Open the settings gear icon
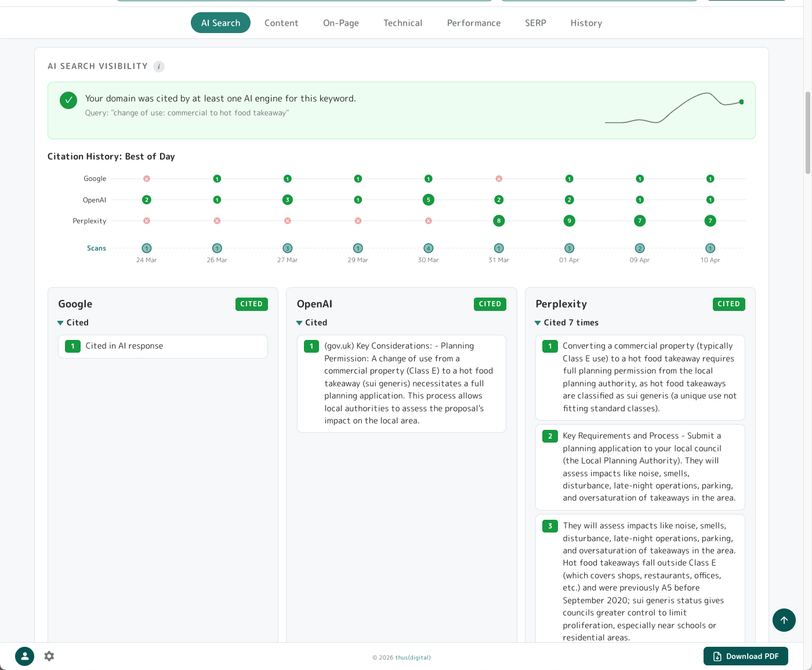The width and height of the screenshot is (812, 670). coord(49,656)
